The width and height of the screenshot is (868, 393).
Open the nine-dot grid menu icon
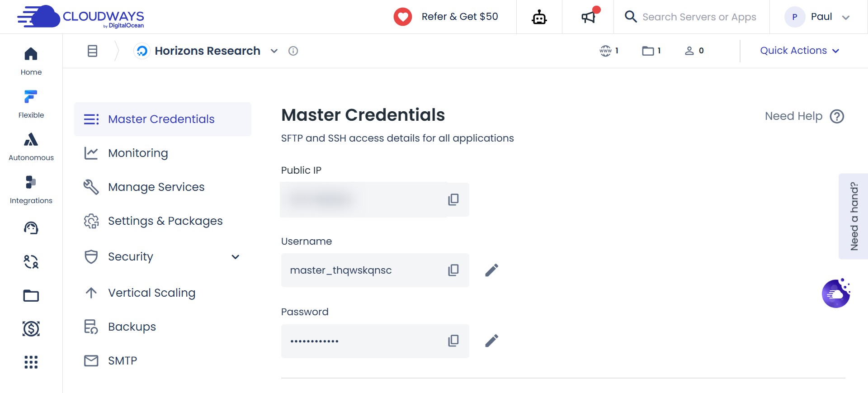point(31,362)
